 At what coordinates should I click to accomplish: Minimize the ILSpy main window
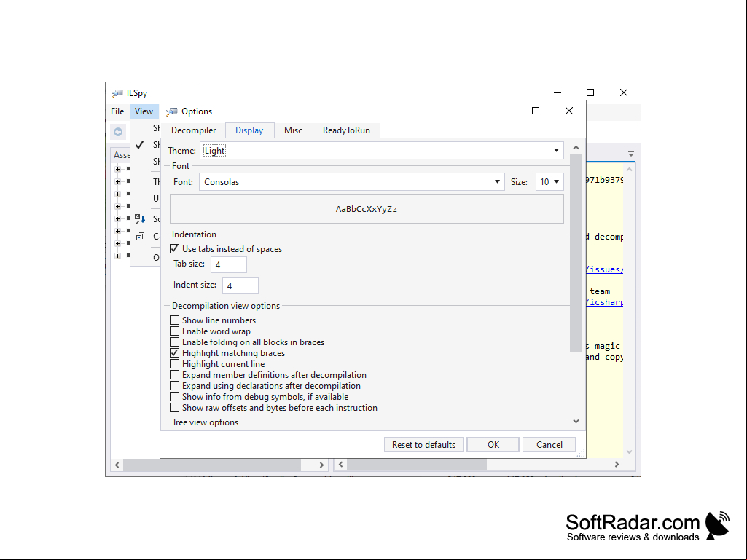(558, 92)
